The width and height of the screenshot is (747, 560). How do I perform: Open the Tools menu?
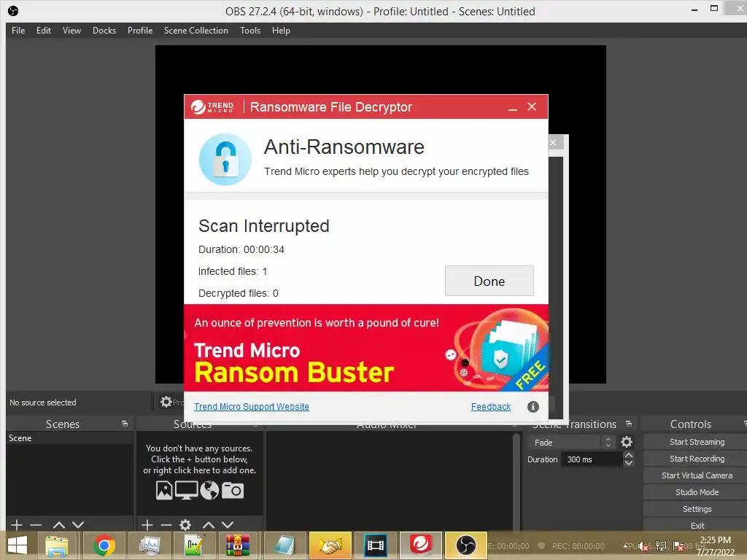249,31
